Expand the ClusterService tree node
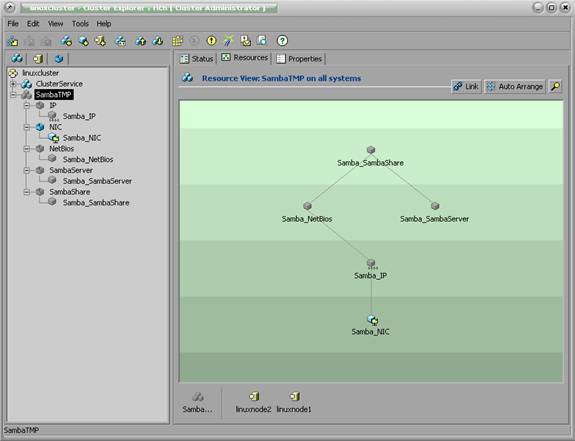This screenshot has height=441, width=575. 13,84
